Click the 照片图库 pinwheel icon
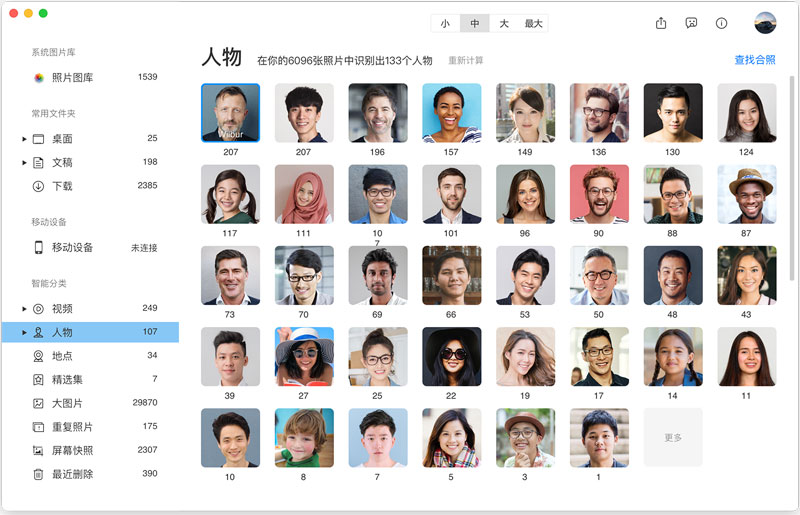This screenshot has width=800, height=515. pos(39,78)
